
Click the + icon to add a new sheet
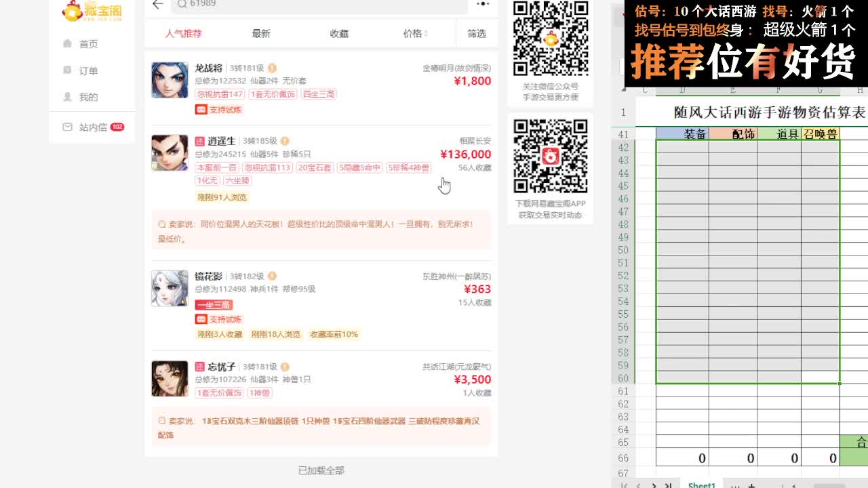click(x=751, y=485)
